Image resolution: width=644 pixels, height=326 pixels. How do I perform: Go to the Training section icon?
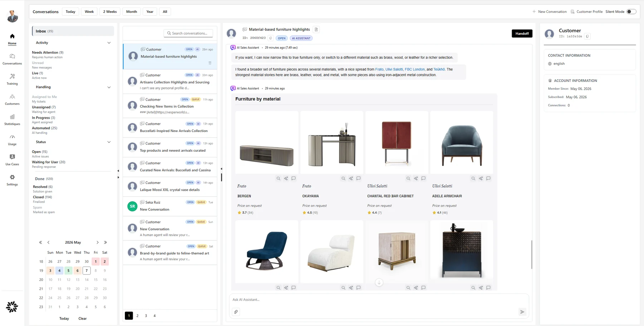click(12, 76)
